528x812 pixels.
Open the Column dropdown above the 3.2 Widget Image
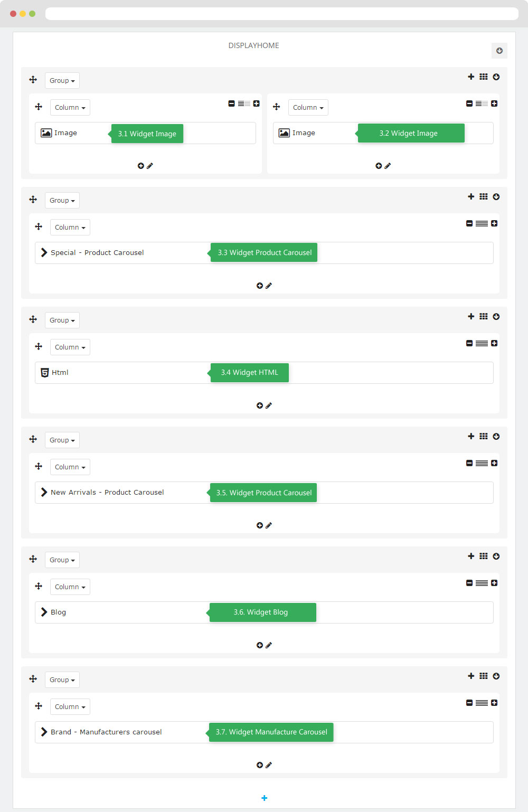coord(308,108)
